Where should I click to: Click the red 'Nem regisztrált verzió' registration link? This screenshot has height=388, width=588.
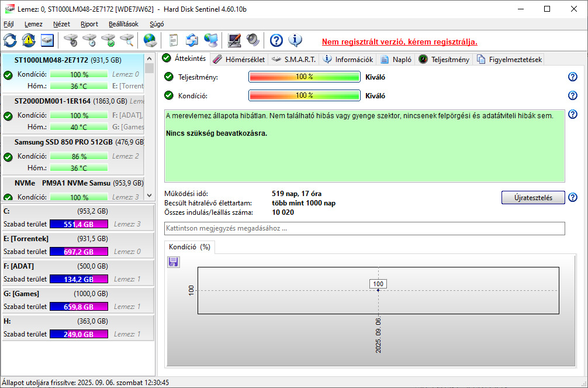point(400,42)
